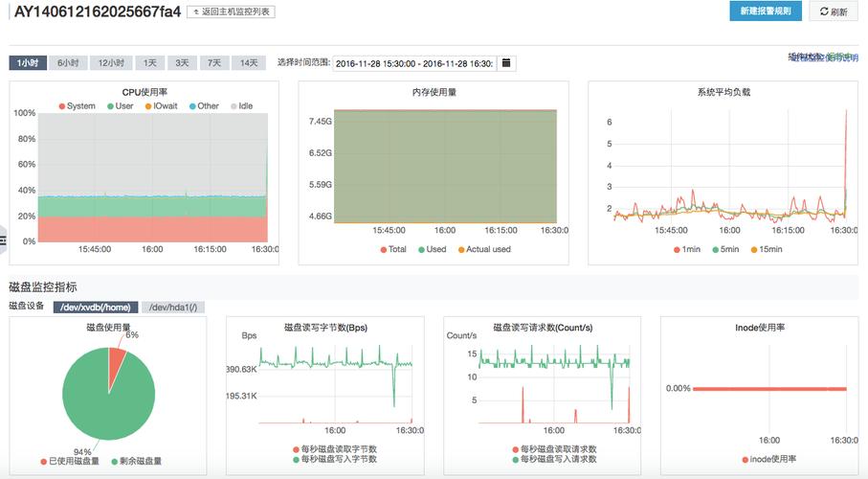Toggle Actual used series in memory legend

484,249
